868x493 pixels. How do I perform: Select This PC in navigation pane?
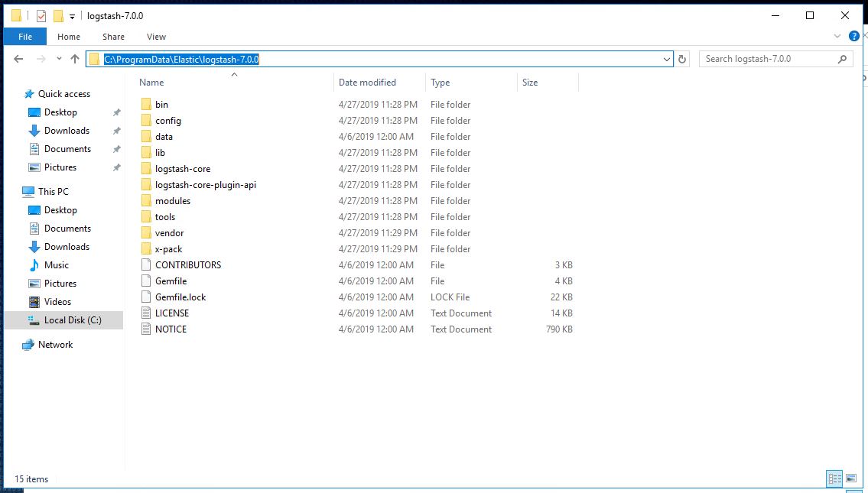(53, 191)
